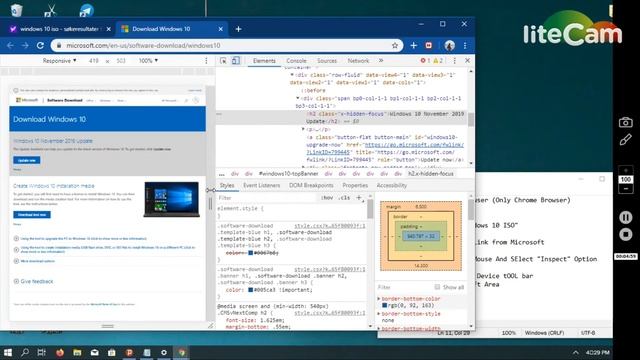Viewport: 640px width, 360px height.
Task: Click the rgb(0, 92, 163) computed swatch
Action: (x=384, y=305)
